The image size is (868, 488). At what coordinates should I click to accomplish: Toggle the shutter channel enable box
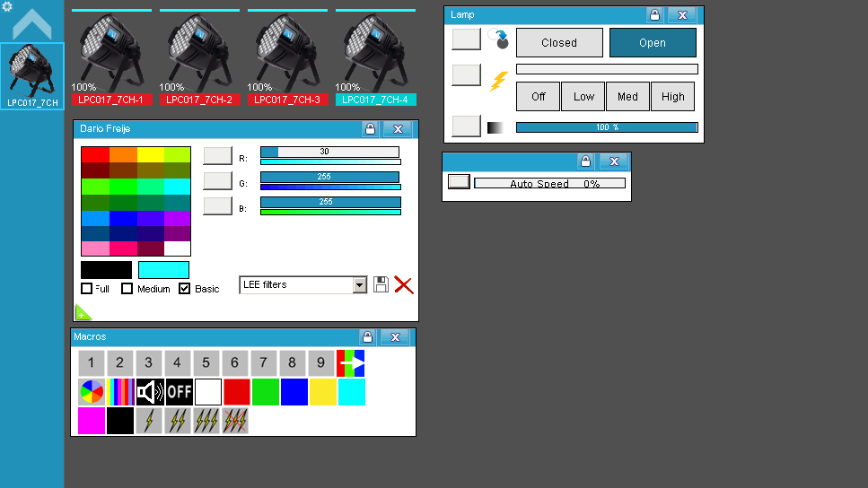tap(466, 39)
